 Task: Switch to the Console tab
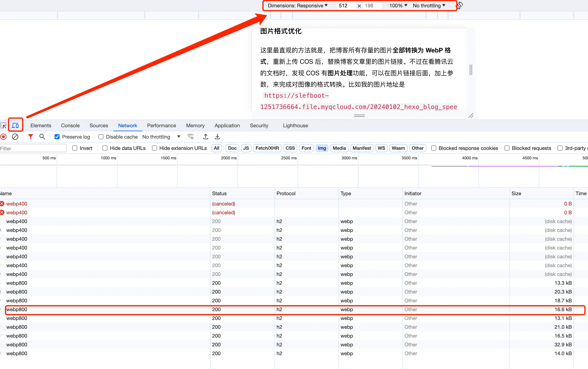point(70,126)
